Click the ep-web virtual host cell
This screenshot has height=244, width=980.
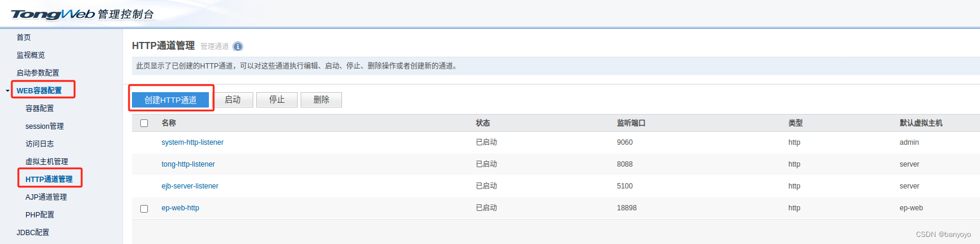(911, 208)
